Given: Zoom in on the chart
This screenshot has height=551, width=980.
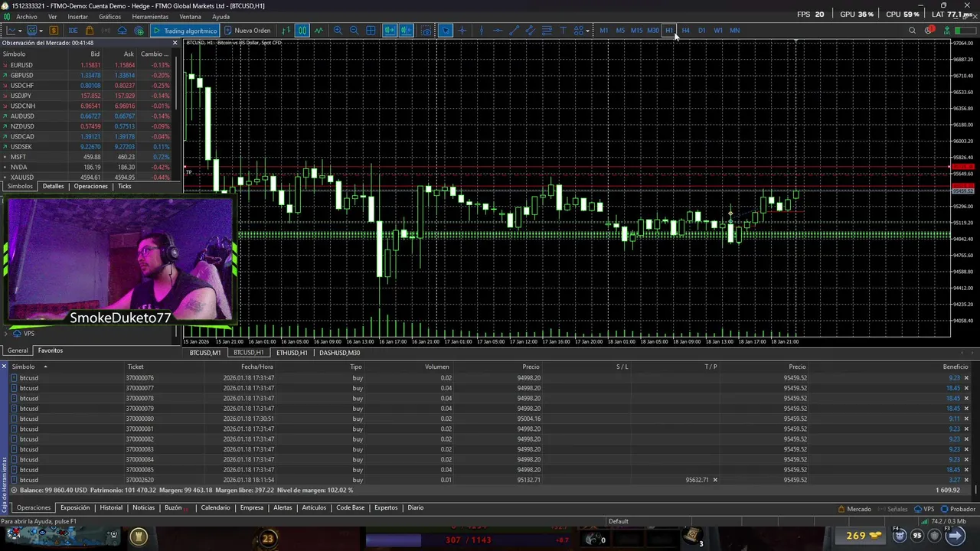Looking at the screenshot, I should (338, 31).
